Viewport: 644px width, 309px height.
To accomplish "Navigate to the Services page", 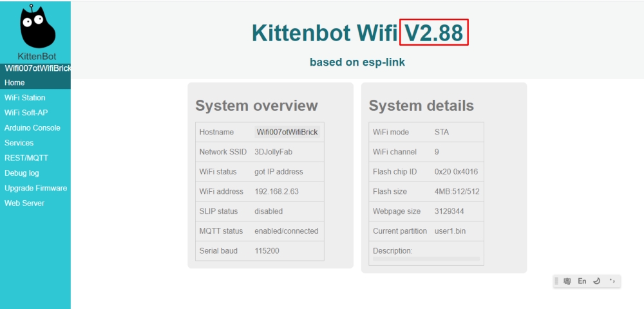I will pyautogui.click(x=19, y=143).
